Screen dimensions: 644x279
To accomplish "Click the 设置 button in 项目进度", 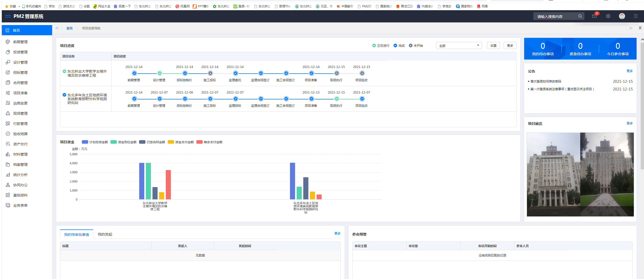I will (493, 46).
